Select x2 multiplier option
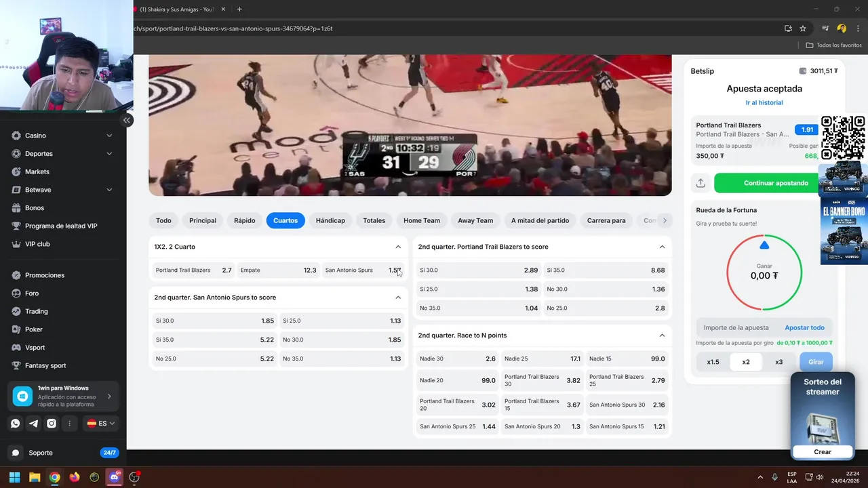Viewport: 868px width, 488px height. (x=746, y=362)
